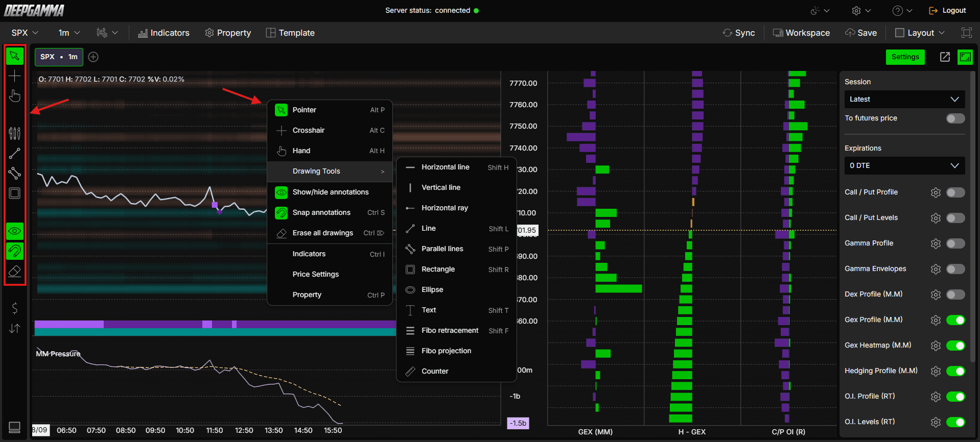Click the bottom panel icon in left toolbar
Screen dimensions: 980x442
(15, 427)
